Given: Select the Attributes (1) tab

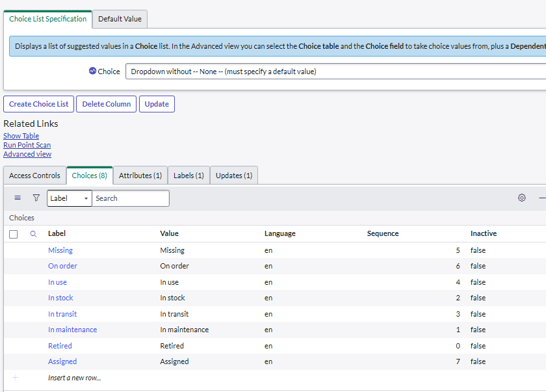Looking at the screenshot, I should (x=140, y=176).
